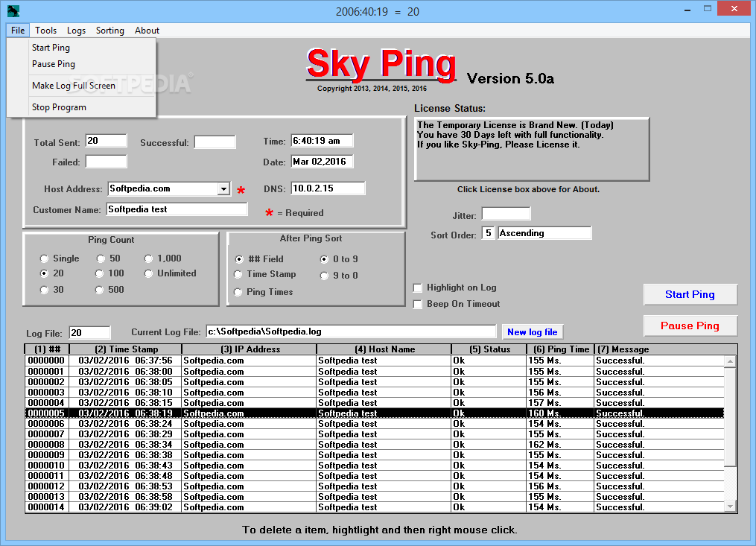Click the (6) Ping Time column header
This screenshot has height=546, width=756.
[561, 349]
